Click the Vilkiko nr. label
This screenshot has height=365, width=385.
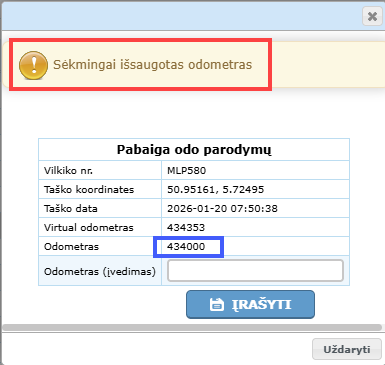[68, 171]
